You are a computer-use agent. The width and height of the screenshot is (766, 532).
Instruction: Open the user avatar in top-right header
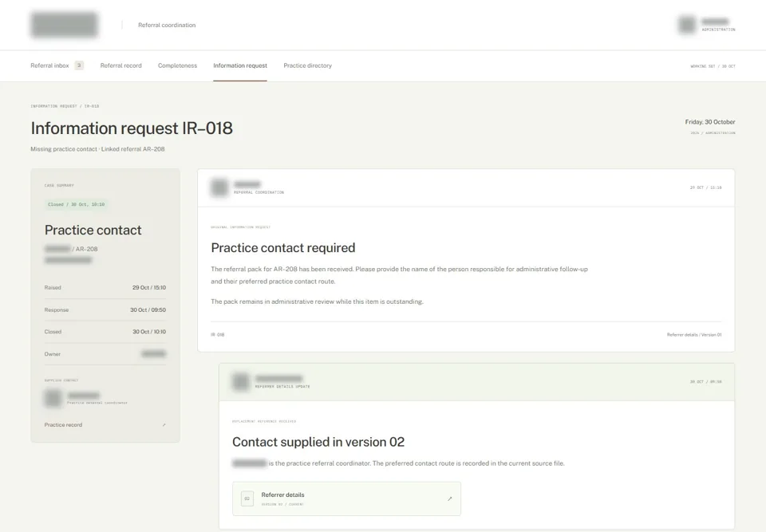pyautogui.click(x=687, y=25)
